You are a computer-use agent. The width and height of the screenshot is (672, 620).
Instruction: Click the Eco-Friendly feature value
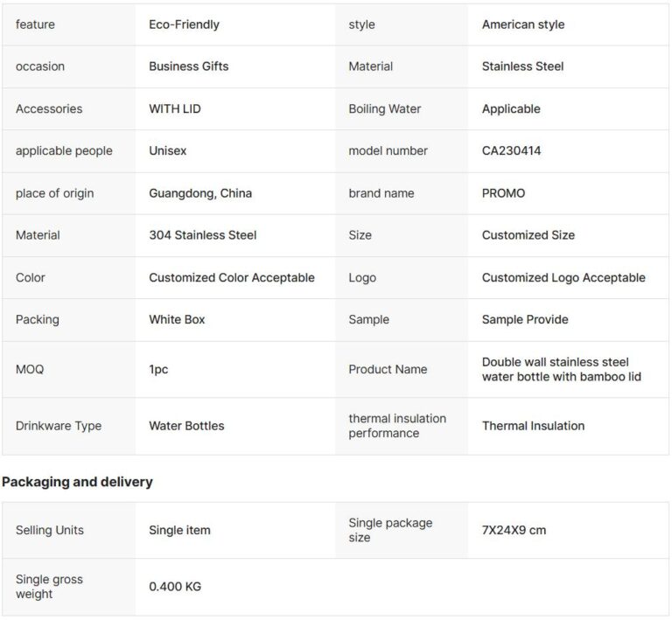click(184, 24)
